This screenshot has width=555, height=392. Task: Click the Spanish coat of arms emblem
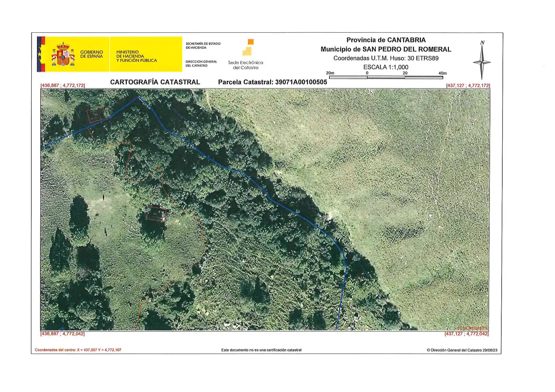(x=63, y=54)
